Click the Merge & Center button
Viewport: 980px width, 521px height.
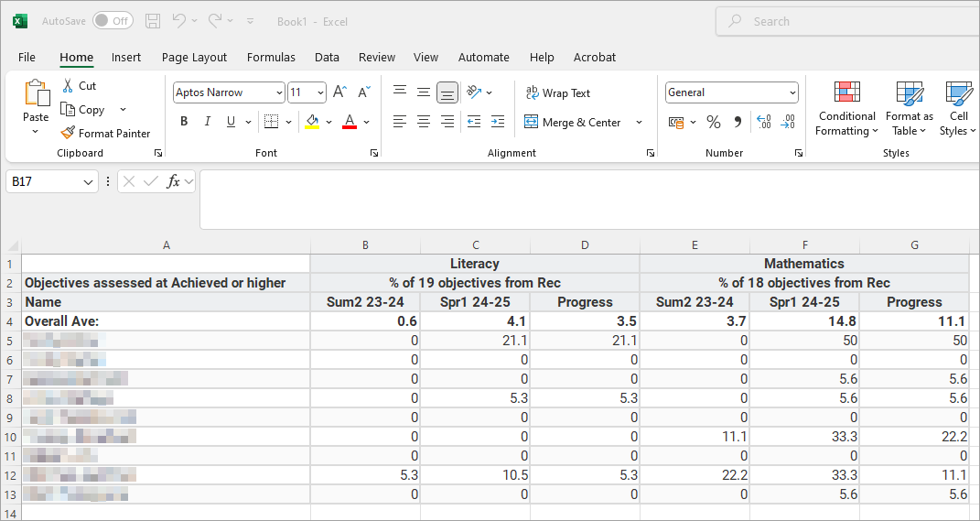coord(572,122)
